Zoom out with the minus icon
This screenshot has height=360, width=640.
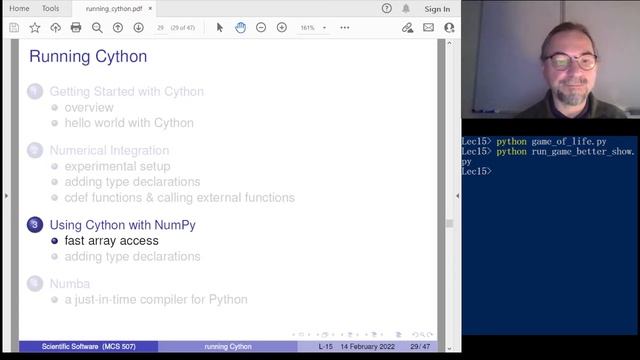click(261, 28)
